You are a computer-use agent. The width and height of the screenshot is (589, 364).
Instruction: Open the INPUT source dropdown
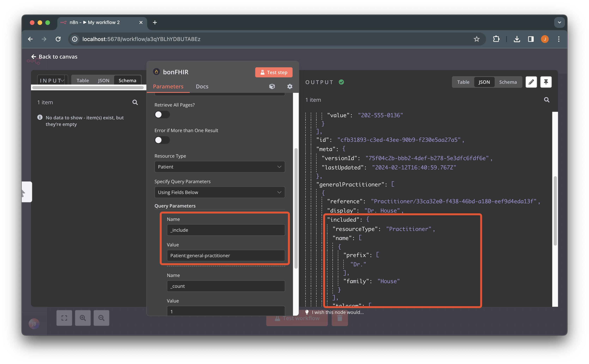pyautogui.click(x=52, y=80)
